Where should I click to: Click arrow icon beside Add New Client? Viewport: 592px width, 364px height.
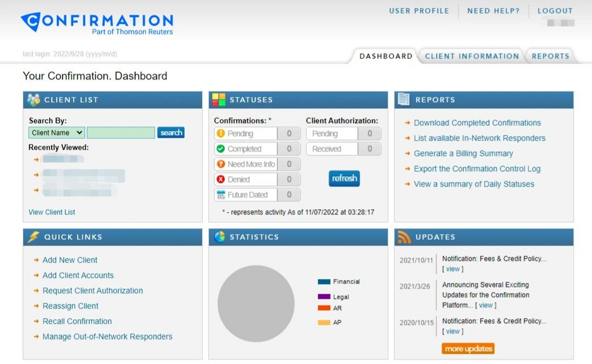(x=36, y=260)
